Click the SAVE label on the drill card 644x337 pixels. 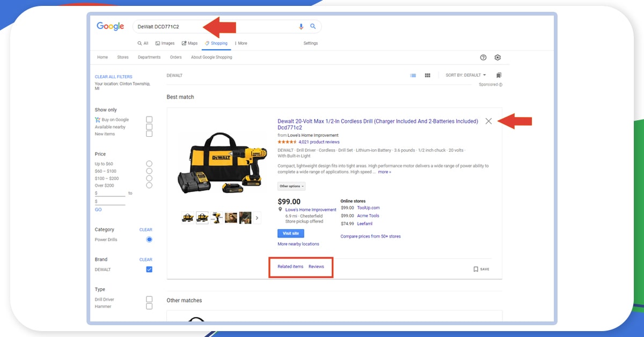[485, 269]
